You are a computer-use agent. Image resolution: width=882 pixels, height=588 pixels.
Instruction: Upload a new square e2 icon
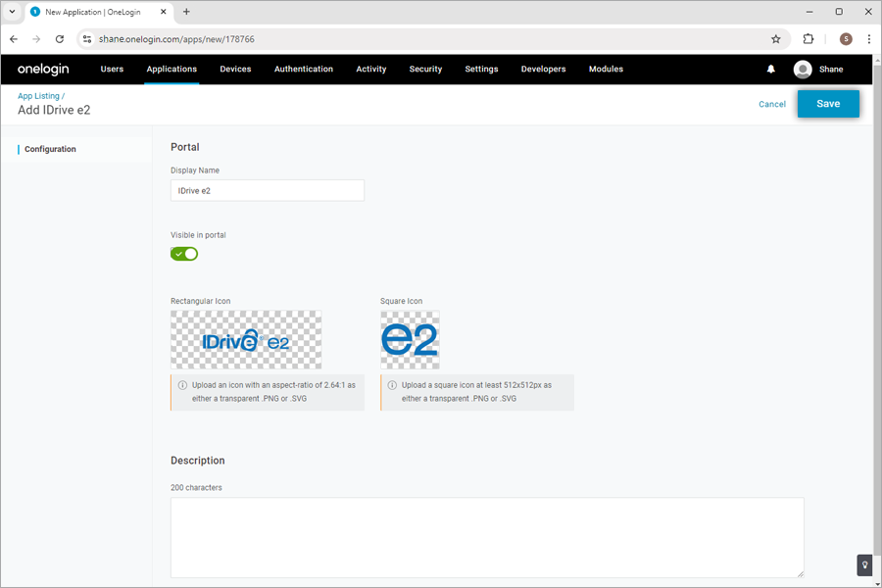click(x=410, y=340)
